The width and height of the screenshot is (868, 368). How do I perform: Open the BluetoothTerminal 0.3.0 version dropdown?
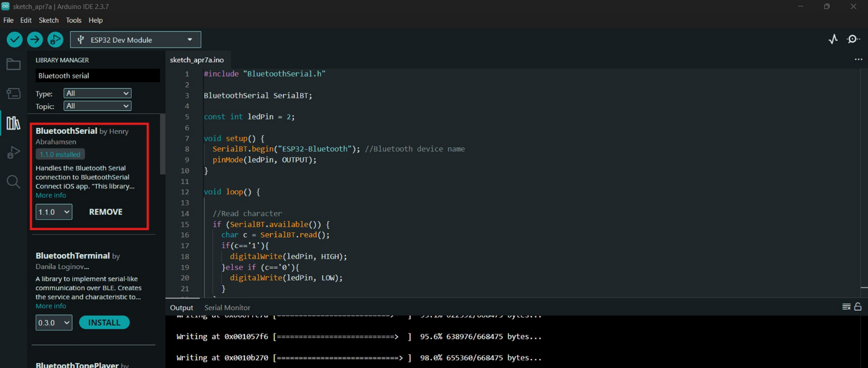(54, 323)
